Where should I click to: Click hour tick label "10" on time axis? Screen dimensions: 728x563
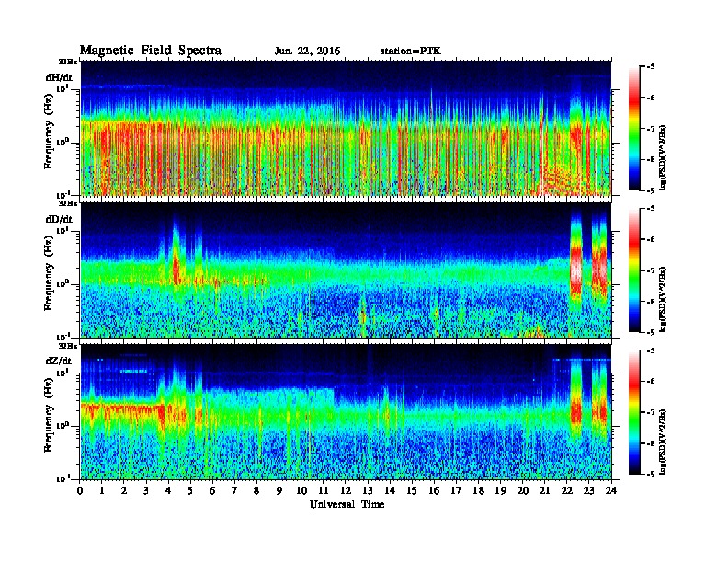[x=301, y=490]
